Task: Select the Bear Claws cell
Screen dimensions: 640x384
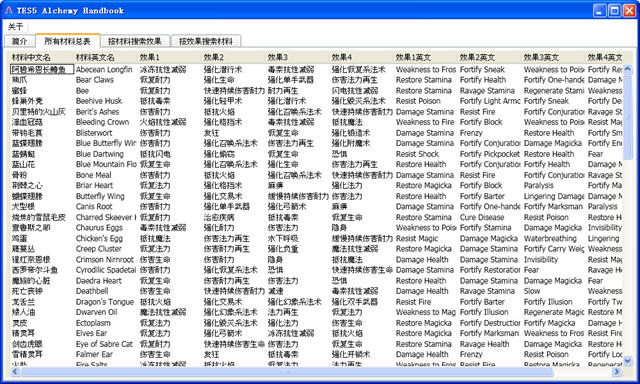Action: pos(95,80)
